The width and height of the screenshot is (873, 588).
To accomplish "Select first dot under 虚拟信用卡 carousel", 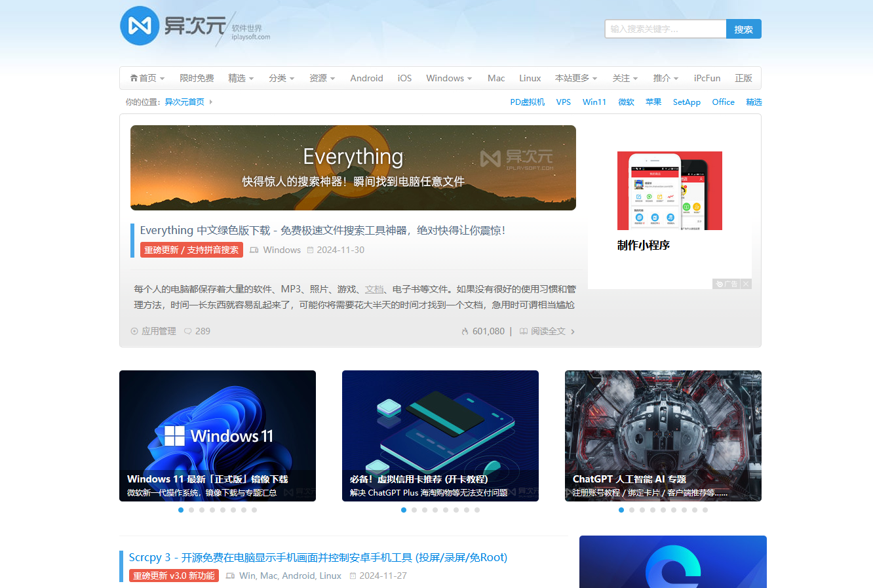I will click(x=404, y=510).
